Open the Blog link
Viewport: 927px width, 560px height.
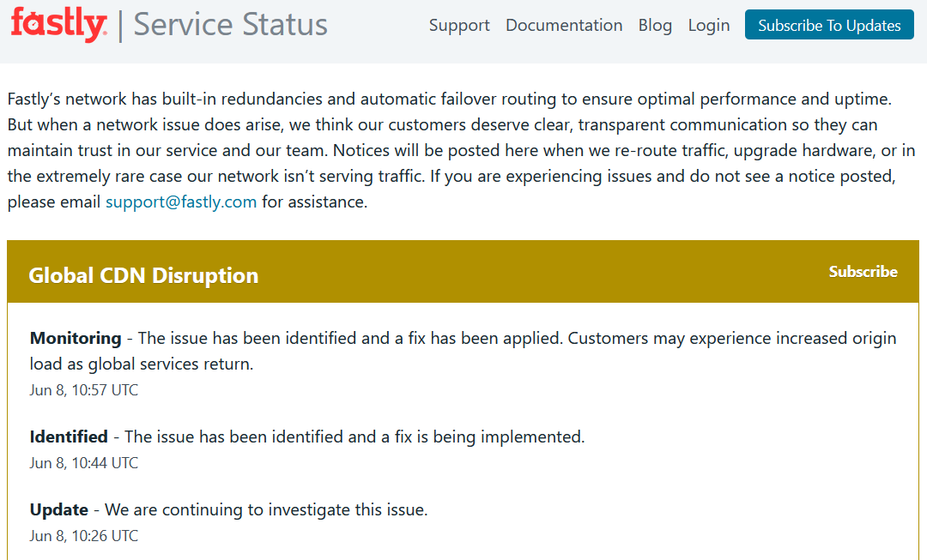[655, 26]
